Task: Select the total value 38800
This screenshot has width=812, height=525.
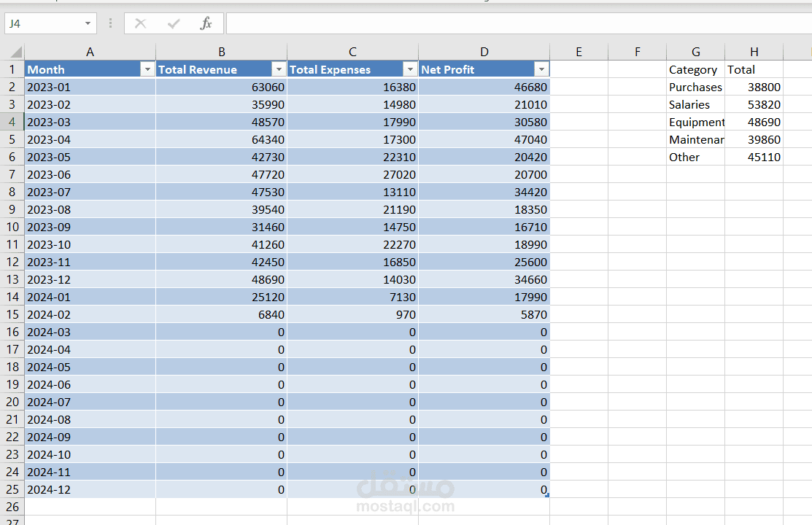Action: coord(754,87)
